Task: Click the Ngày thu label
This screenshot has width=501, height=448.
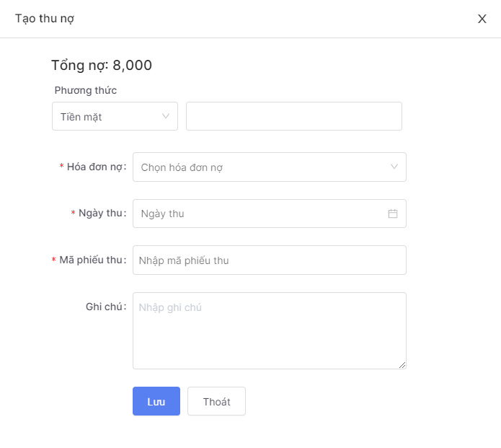Action: 102,214
